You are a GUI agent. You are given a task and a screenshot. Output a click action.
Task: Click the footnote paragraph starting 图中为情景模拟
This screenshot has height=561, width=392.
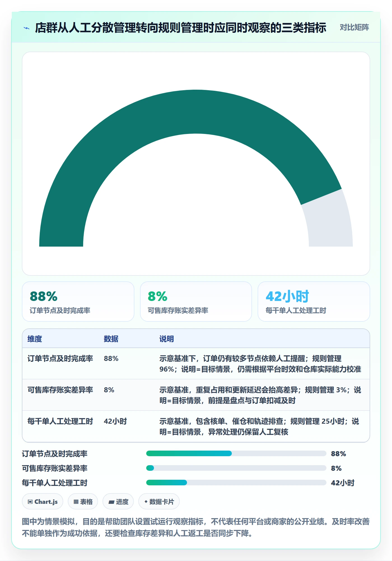196,527
